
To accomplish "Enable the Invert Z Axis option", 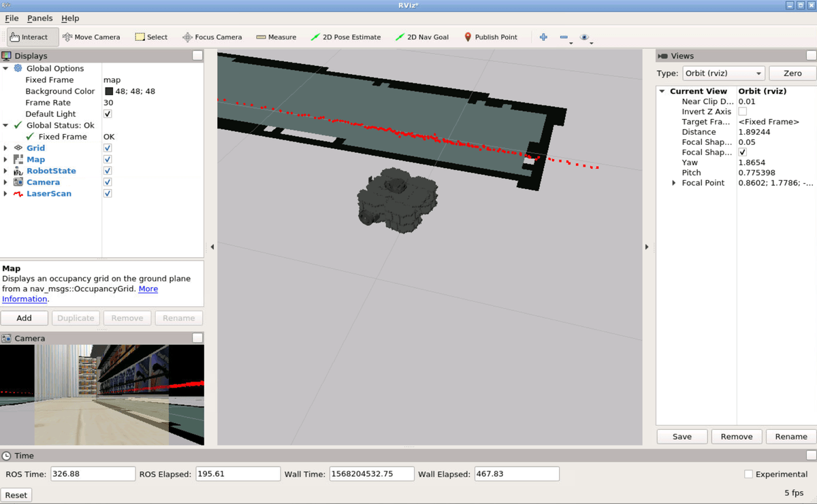I will [741, 111].
